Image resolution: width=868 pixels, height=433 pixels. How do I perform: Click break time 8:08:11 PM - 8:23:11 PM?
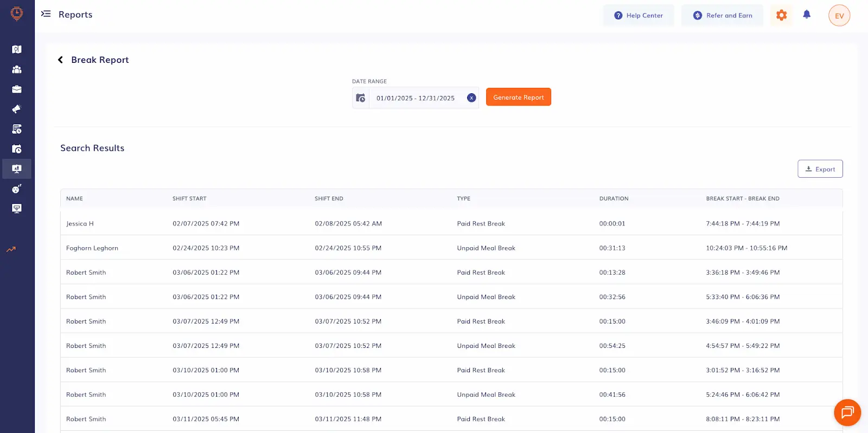click(x=743, y=419)
